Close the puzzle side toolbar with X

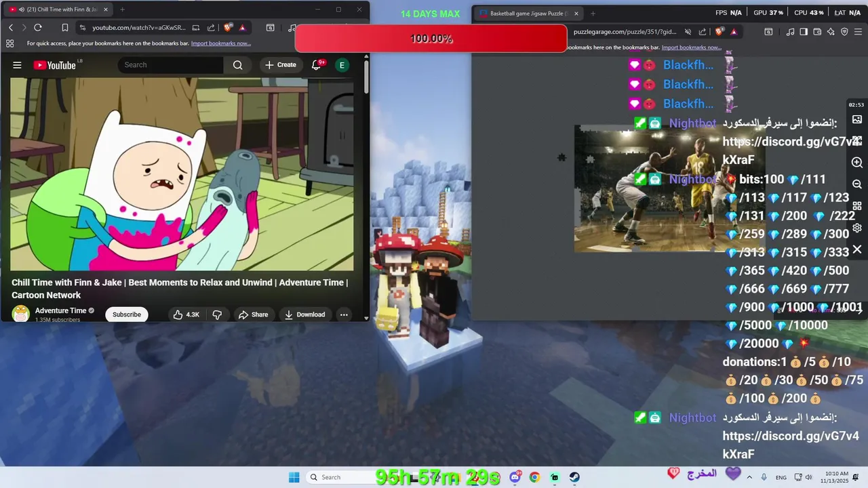[x=857, y=249]
